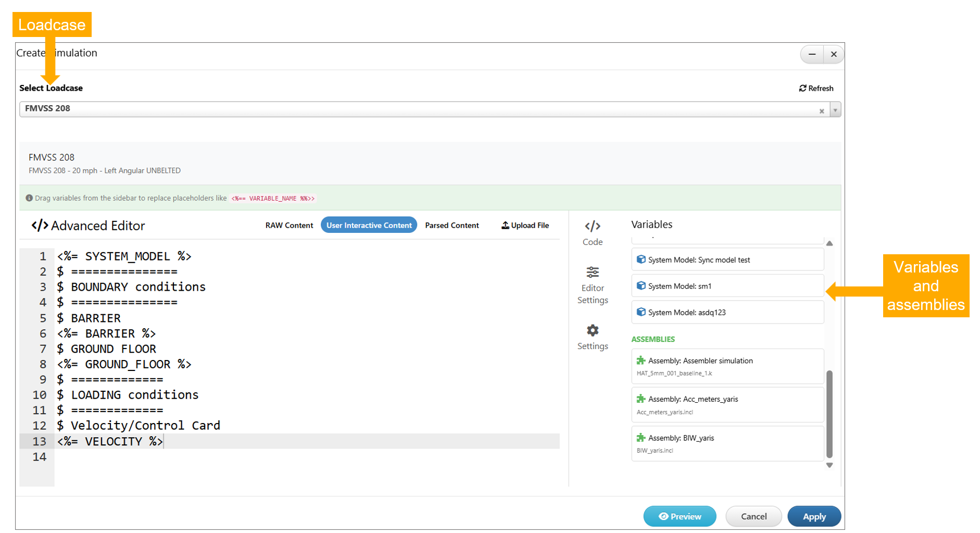Open Editor Settings sliders icon

592,272
